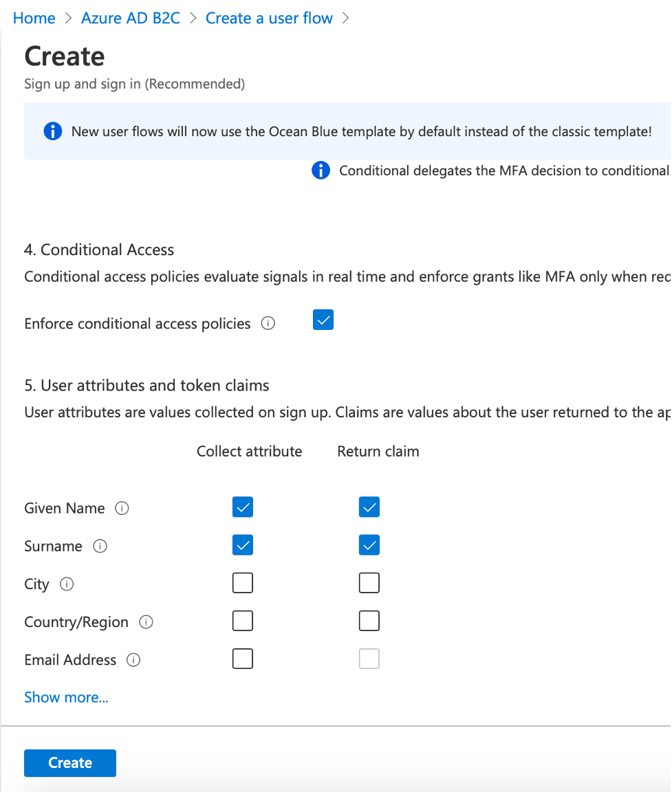Uncheck Surname return claim checkbox
Viewport: 672px width, 792px height.
pos(369,545)
